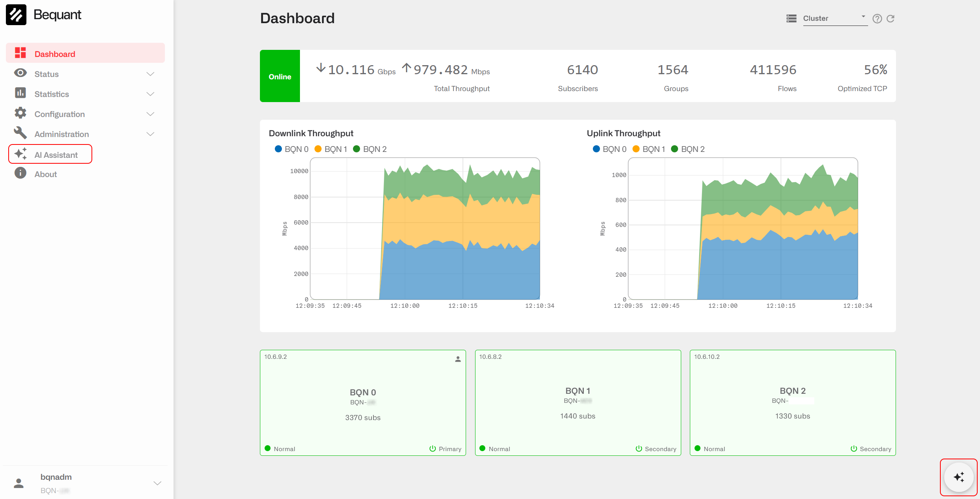Click the Configuration gear icon
Viewport: 980px width, 499px height.
click(20, 113)
